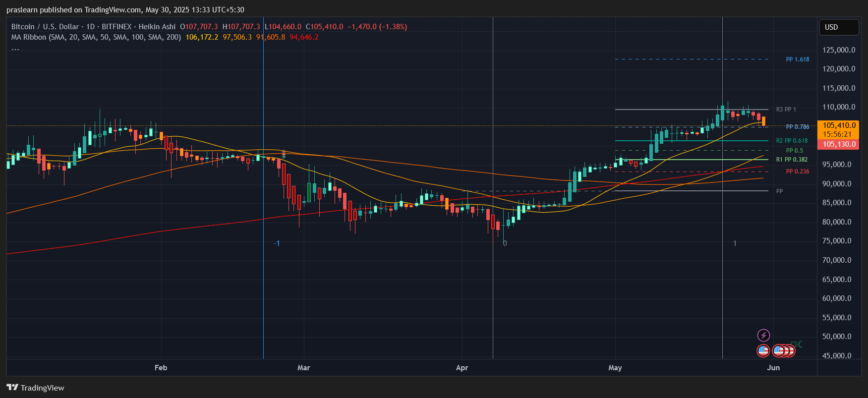Click the change value −1,470.0 (−1.38%)
Viewport: 868px width, 398px height.
click(377, 27)
